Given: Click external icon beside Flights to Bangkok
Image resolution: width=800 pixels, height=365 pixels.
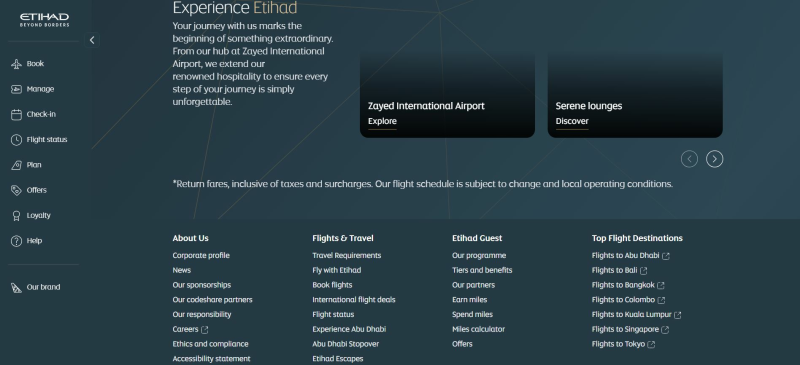Looking at the screenshot, I should 661,285.
